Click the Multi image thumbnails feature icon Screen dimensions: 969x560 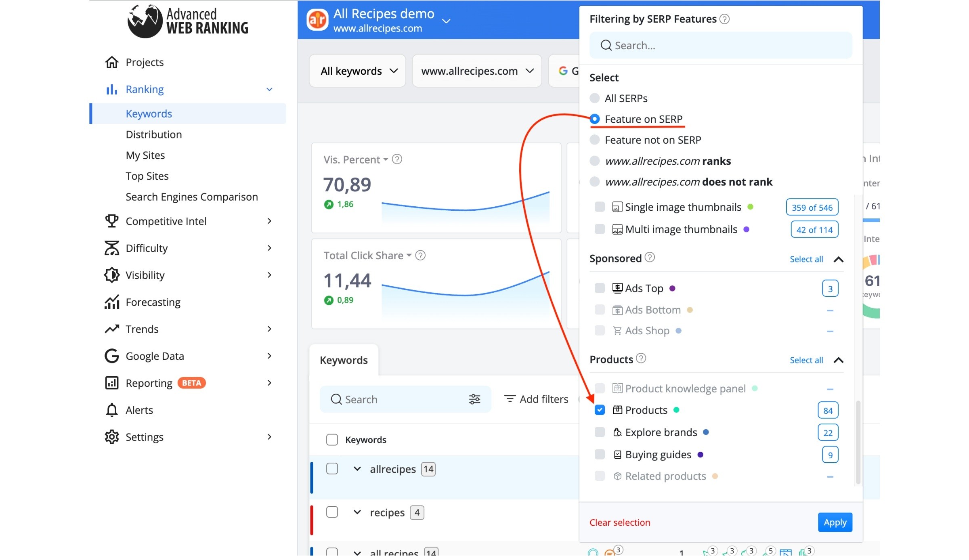pyautogui.click(x=617, y=230)
